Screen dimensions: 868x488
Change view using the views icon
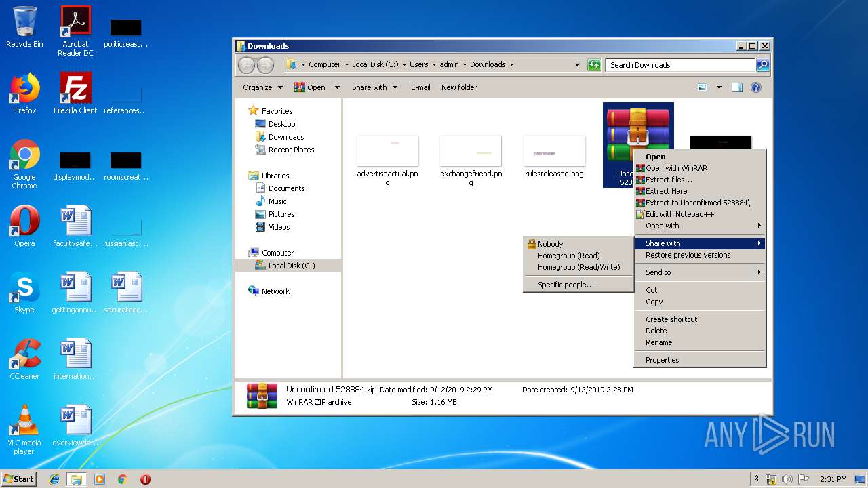[x=703, y=87]
